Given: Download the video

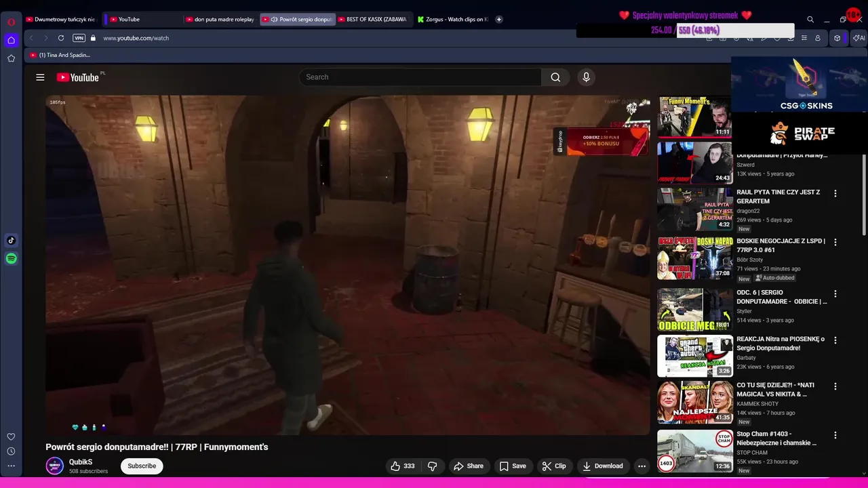Looking at the screenshot, I should [x=603, y=466].
